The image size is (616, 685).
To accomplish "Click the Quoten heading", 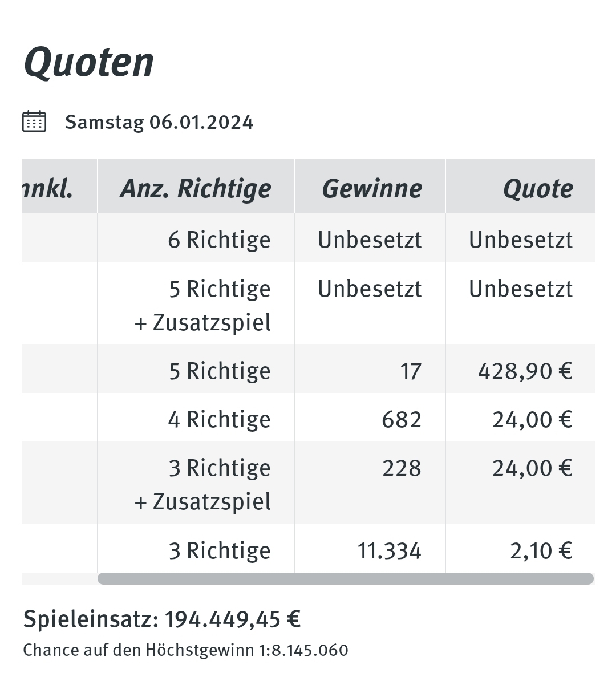I will [x=89, y=62].
